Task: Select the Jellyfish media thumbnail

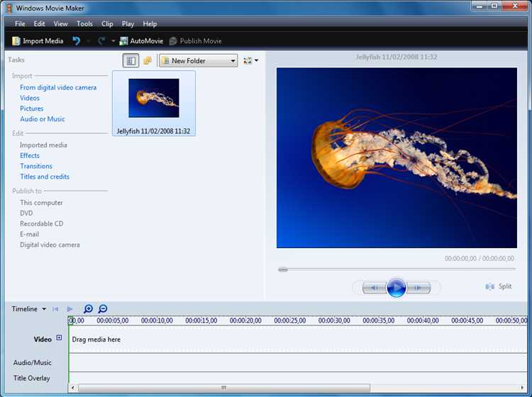Action: (154, 98)
